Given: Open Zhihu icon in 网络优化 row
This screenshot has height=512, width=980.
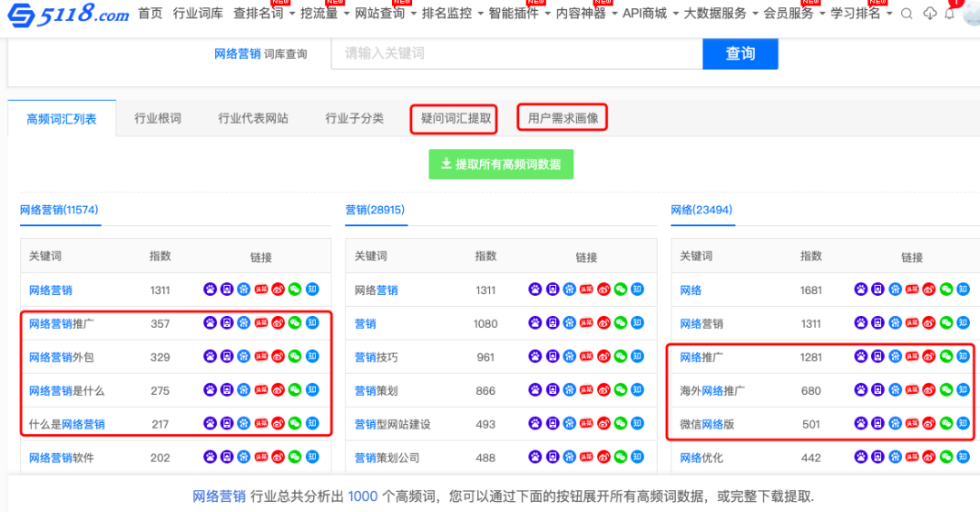Looking at the screenshot, I should (963, 457).
